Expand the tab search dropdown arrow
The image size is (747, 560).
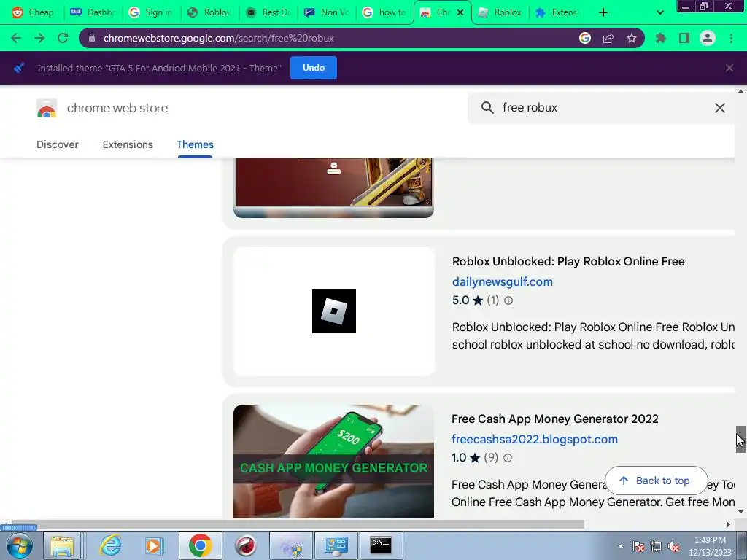pyautogui.click(x=659, y=12)
